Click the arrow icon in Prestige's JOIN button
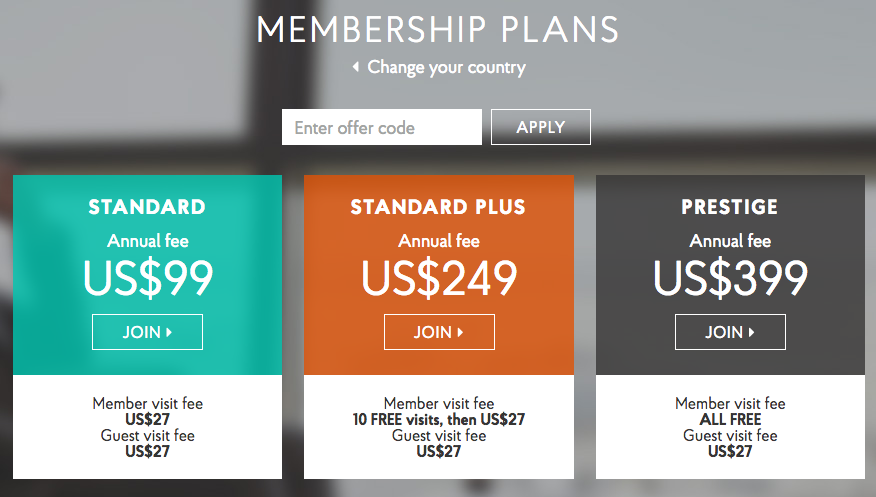Image resolution: width=876 pixels, height=497 pixels. click(751, 332)
